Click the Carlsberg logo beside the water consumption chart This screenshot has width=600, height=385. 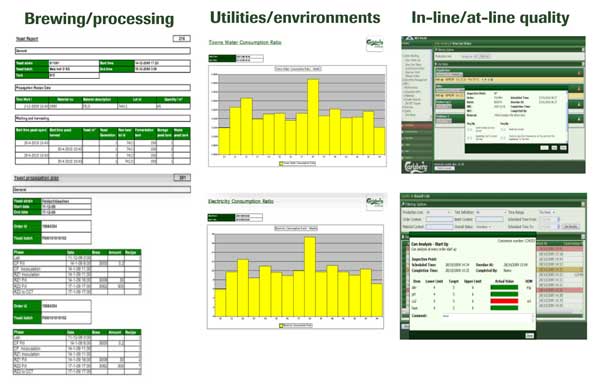(x=374, y=44)
